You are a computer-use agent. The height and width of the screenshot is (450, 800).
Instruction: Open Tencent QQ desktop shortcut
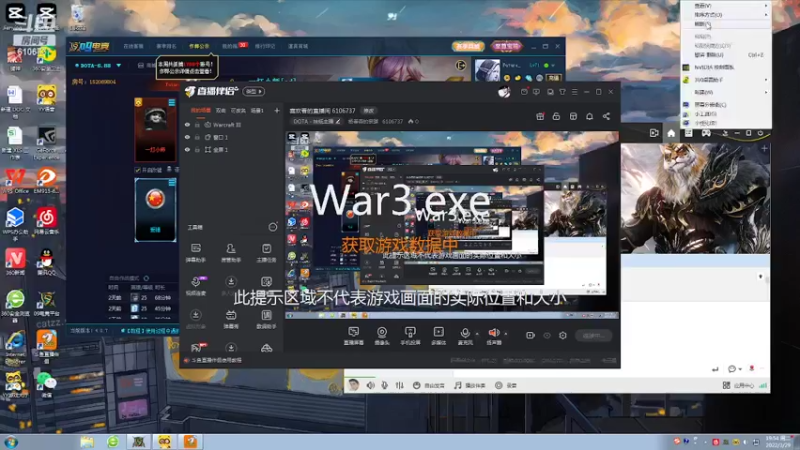46,262
